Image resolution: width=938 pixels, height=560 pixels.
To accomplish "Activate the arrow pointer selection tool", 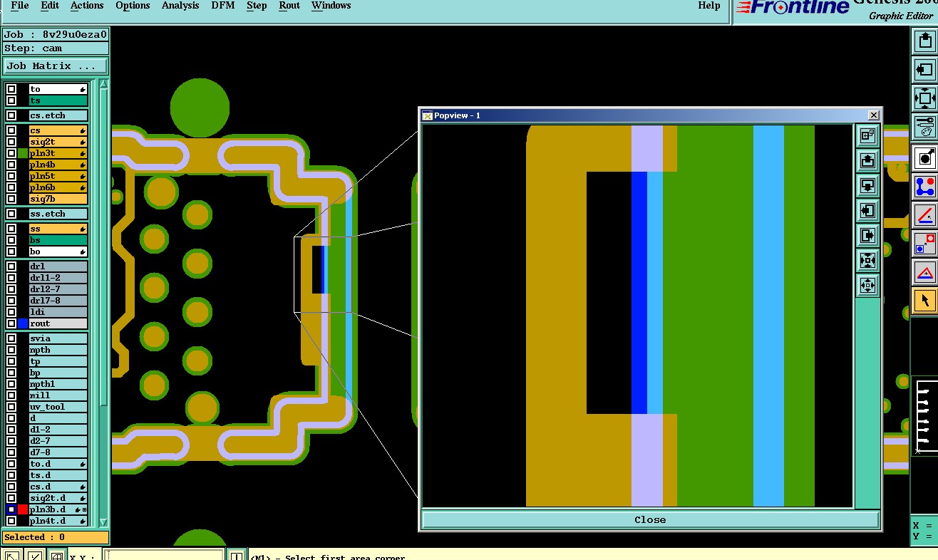I will (924, 301).
